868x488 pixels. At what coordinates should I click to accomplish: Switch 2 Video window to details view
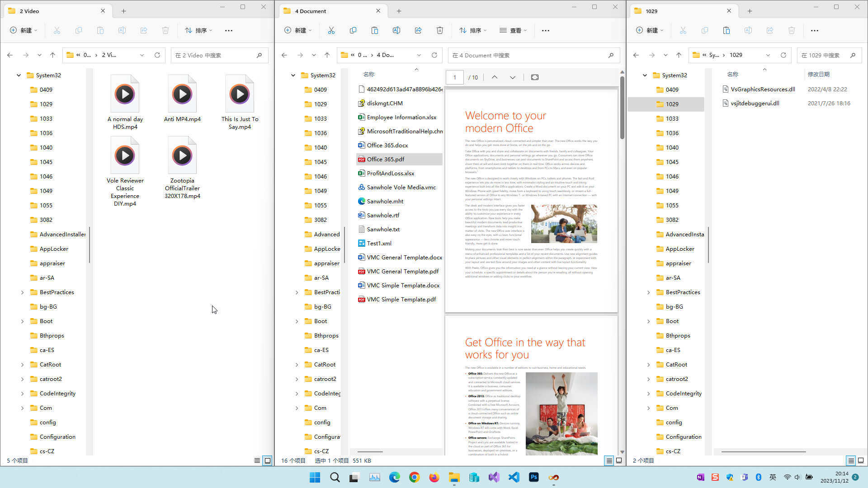[257, 460]
